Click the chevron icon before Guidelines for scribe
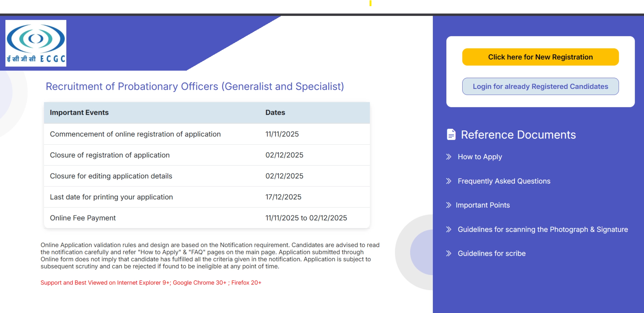 (x=449, y=253)
